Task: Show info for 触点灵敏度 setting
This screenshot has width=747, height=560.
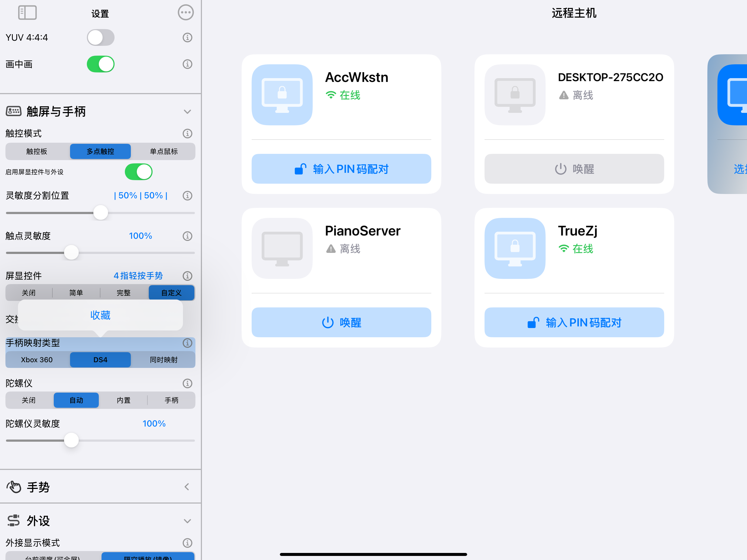Action: (x=187, y=236)
